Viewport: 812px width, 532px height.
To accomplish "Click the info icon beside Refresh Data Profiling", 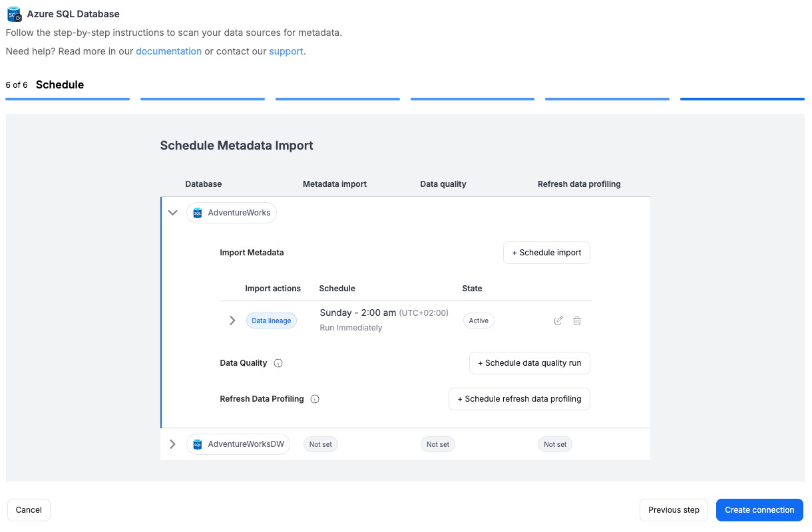I will [315, 399].
